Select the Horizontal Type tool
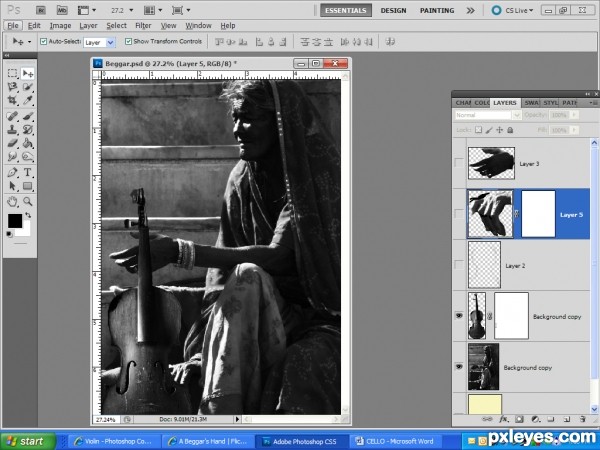The width and height of the screenshot is (600, 450). click(x=28, y=172)
